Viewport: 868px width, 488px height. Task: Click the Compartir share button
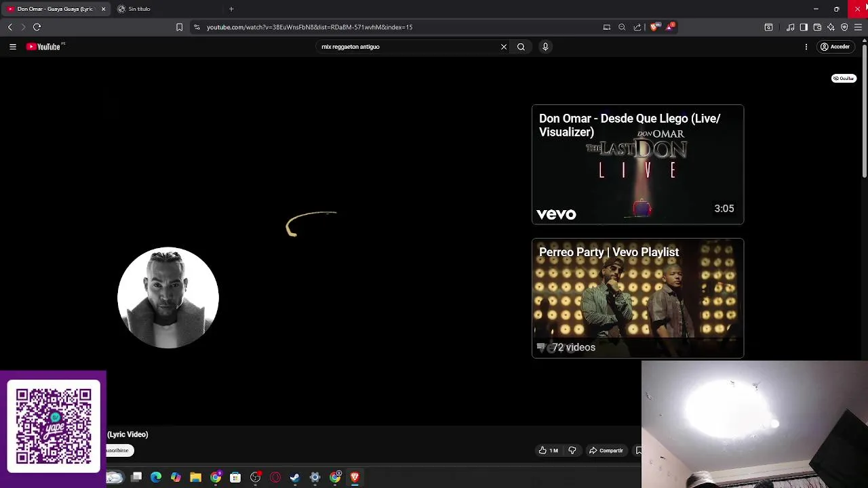pos(606,451)
